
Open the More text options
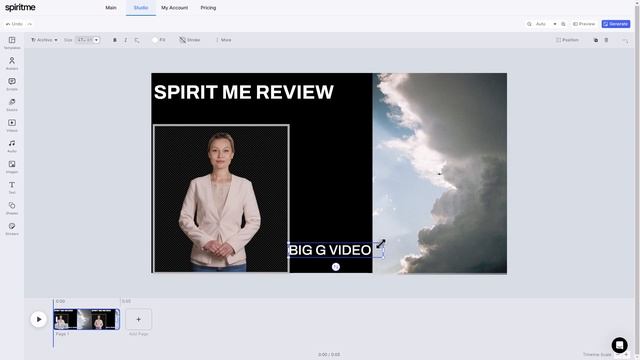pos(223,40)
